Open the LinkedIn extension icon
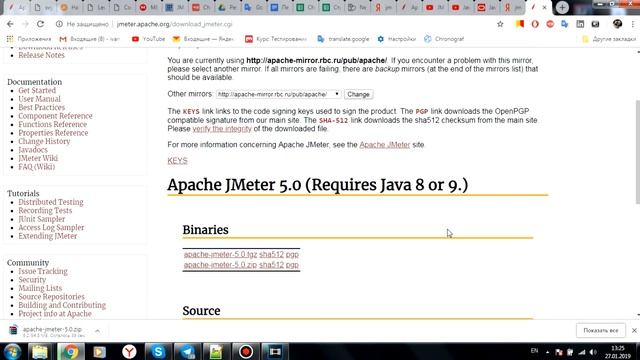The height and width of the screenshot is (360, 640). [580, 24]
